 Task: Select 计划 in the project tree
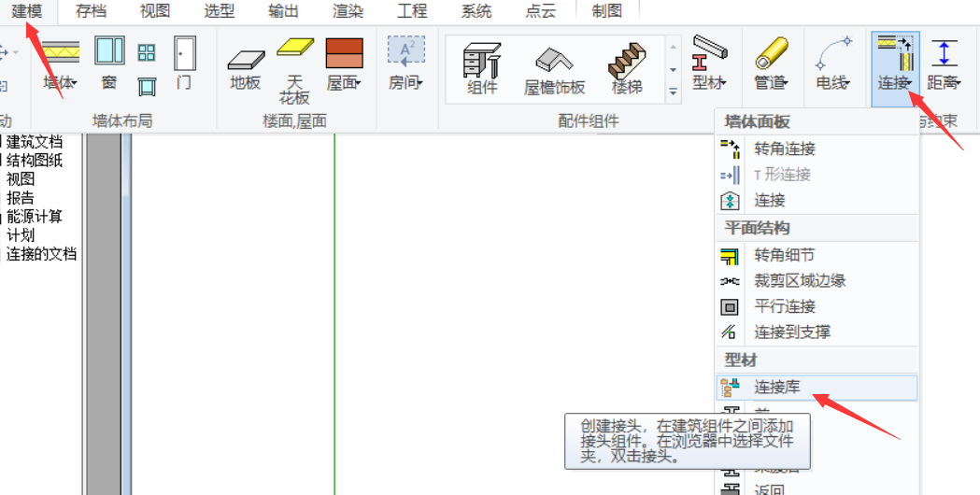pos(21,235)
